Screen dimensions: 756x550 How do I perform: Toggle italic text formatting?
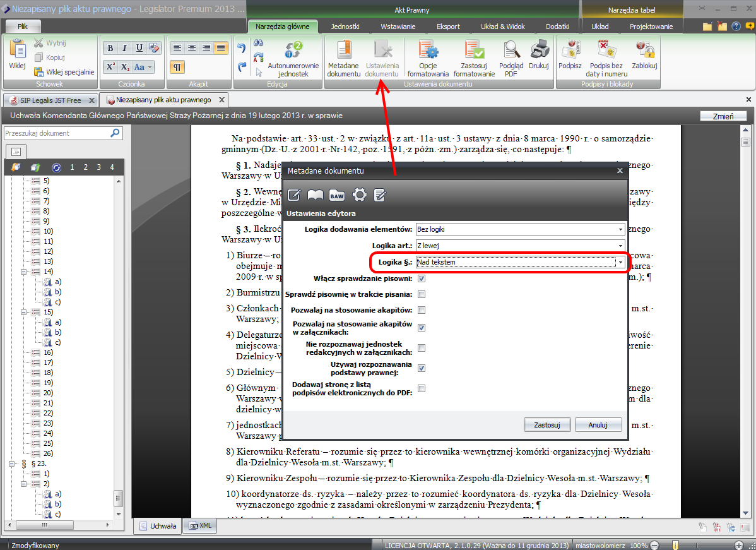click(124, 48)
